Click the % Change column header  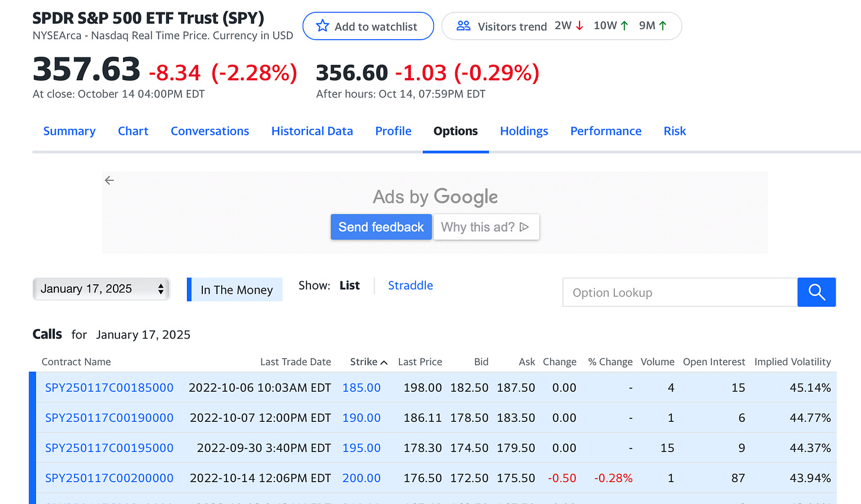point(610,362)
